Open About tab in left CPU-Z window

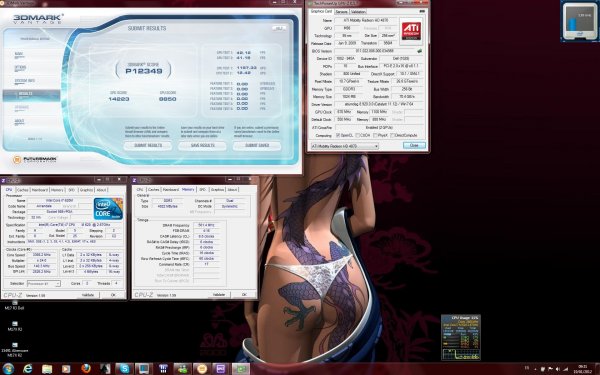click(x=101, y=190)
